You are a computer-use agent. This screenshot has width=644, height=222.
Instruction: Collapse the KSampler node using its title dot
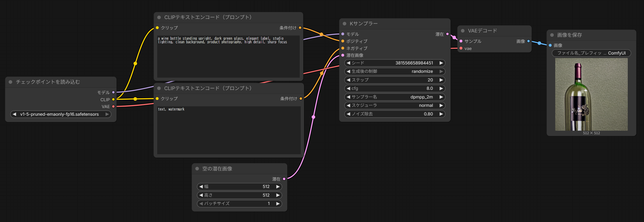pyautogui.click(x=345, y=24)
